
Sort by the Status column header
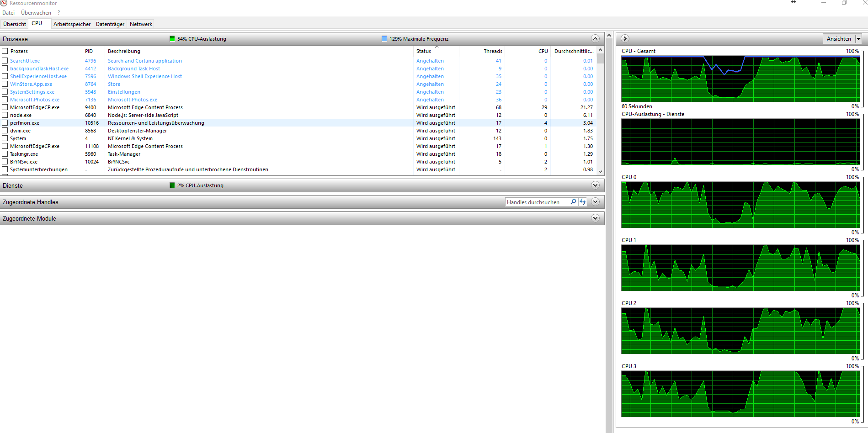437,51
